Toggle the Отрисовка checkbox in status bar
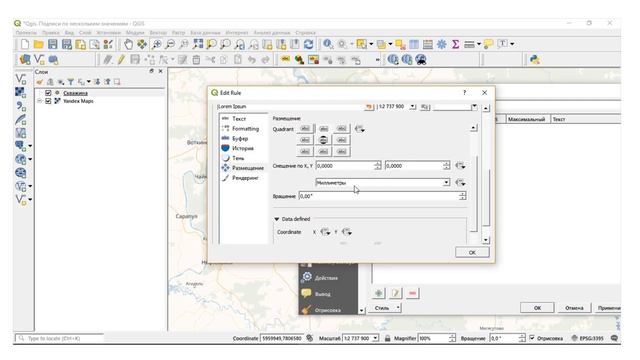Image resolution: width=640 pixels, height=360 pixels. [532, 338]
